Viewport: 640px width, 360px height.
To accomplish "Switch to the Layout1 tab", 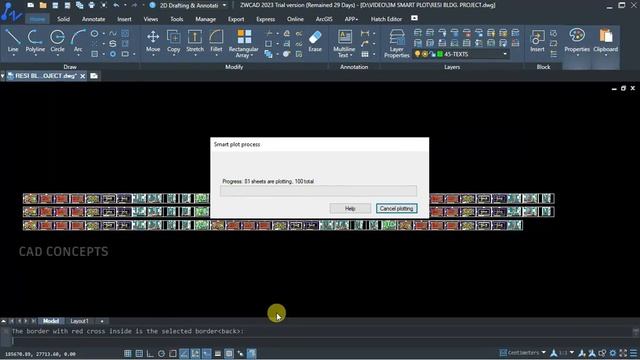I will 80,321.
